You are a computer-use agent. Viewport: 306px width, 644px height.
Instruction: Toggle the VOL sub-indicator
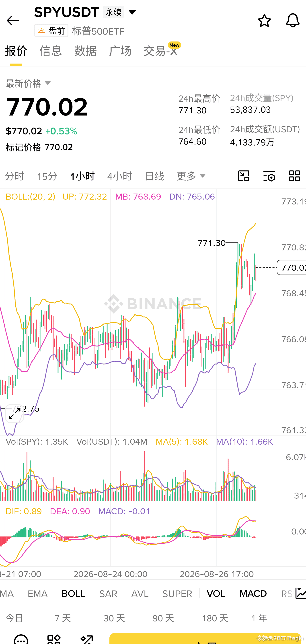coord(216,594)
